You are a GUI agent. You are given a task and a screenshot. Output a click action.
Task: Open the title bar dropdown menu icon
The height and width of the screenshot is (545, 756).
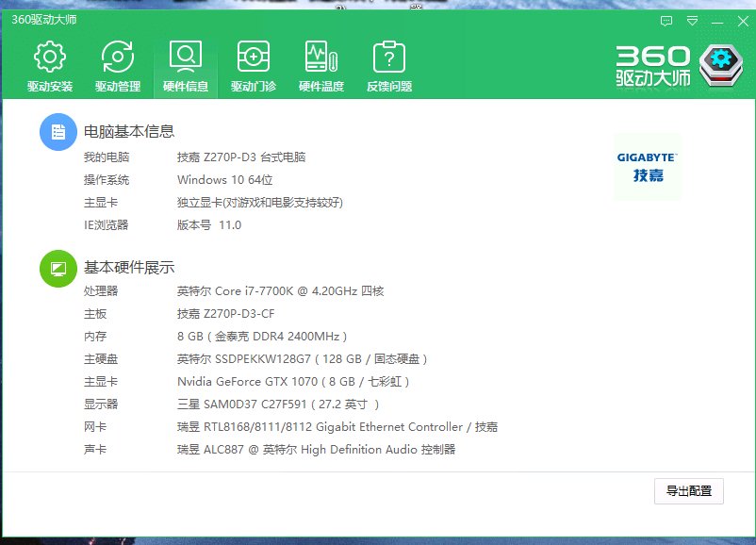click(x=692, y=21)
